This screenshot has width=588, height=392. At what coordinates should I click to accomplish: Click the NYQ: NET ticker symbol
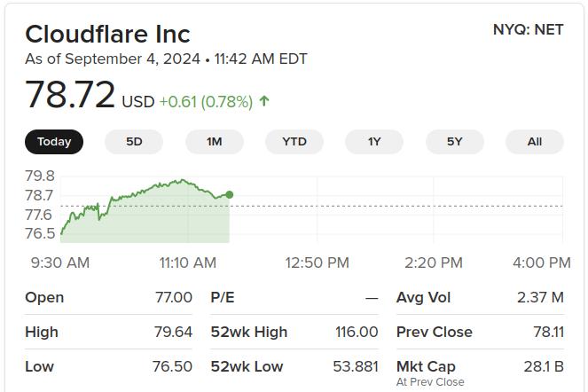pos(528,29)
